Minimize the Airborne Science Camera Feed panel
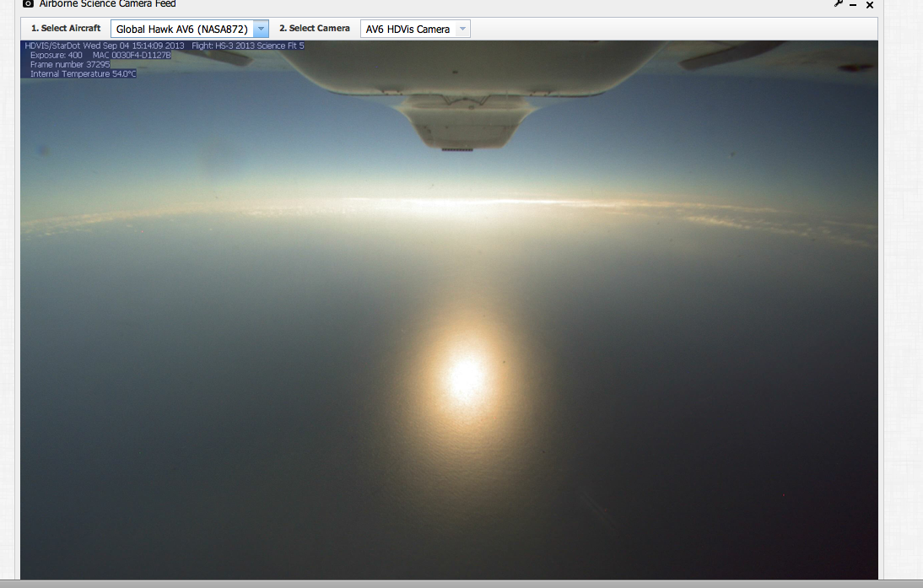923x588 pixels. click(x=853, y=4)
